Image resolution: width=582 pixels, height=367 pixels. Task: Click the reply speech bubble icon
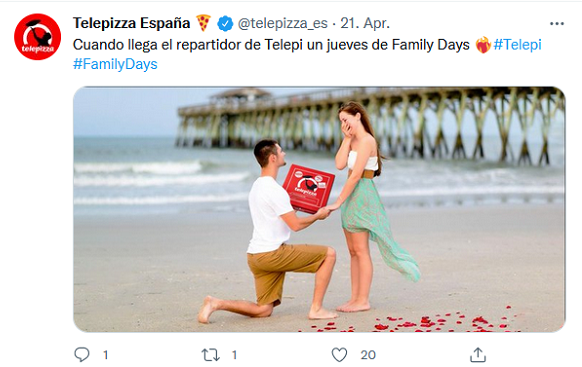[x=82, y=354]
